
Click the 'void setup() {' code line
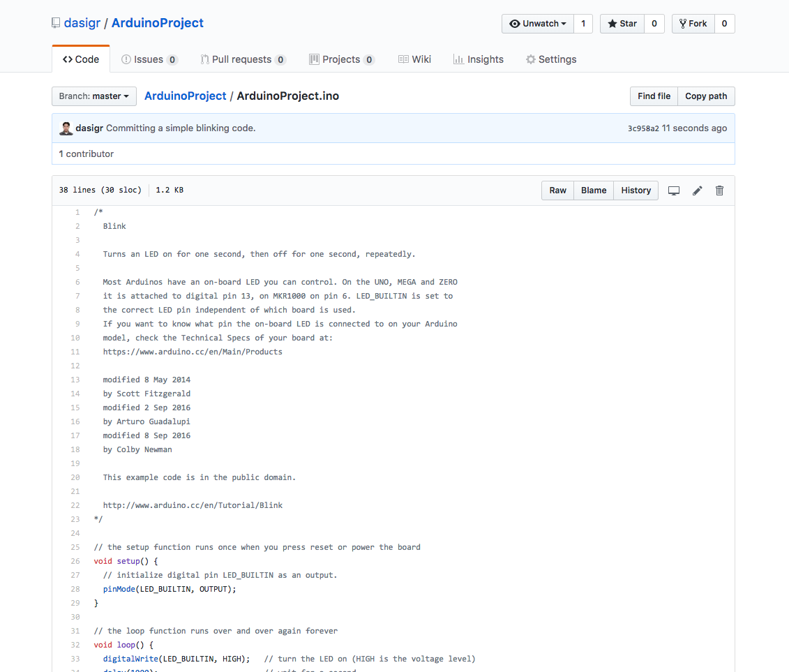(126, 561)
